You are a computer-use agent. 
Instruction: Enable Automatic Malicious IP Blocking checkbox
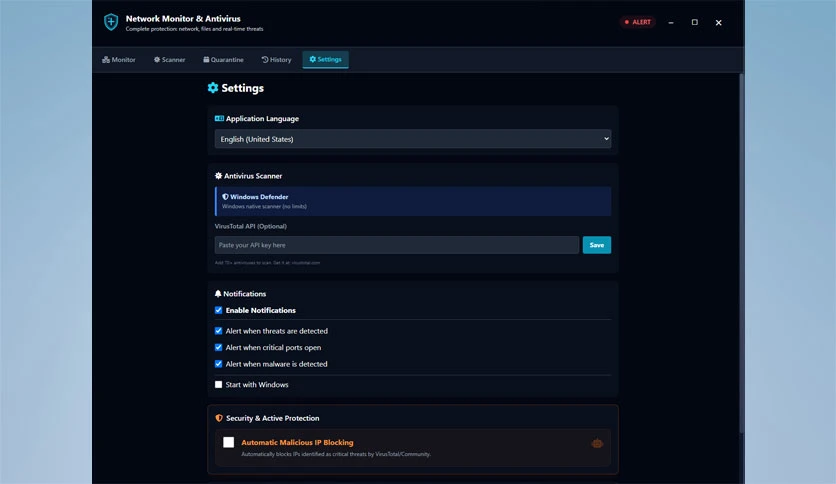(x=228, y=442)
